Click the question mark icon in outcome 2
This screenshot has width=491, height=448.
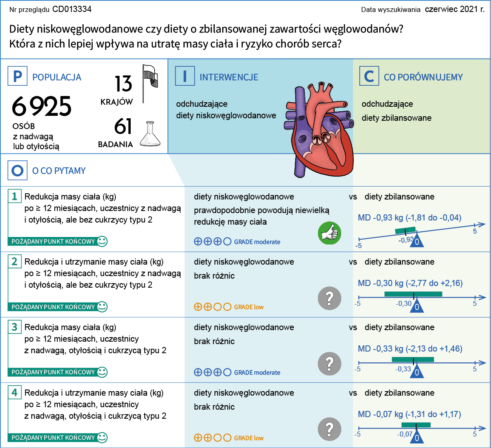point(329,298)
